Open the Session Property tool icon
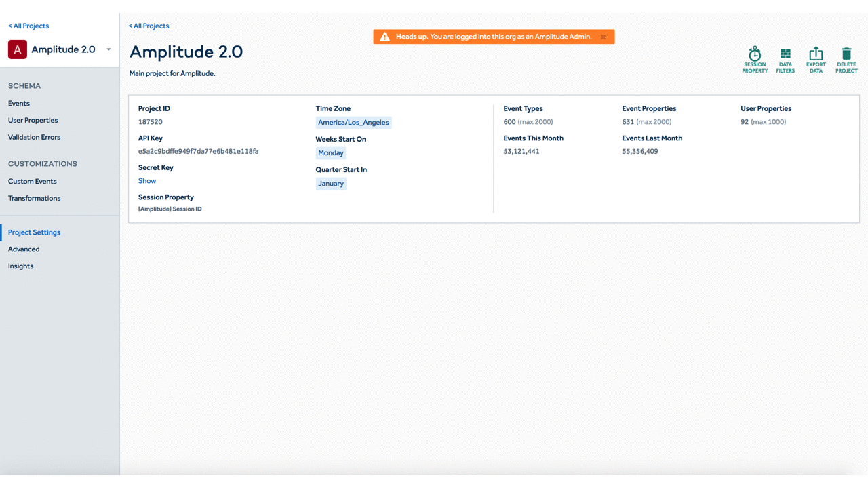The image size is (868, 488). [x=755, y=54]
